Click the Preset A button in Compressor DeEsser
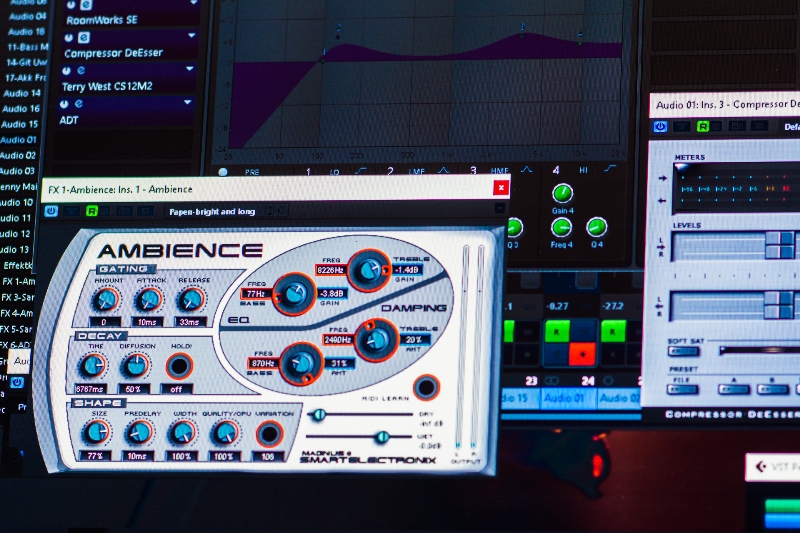 coord(734,390)
